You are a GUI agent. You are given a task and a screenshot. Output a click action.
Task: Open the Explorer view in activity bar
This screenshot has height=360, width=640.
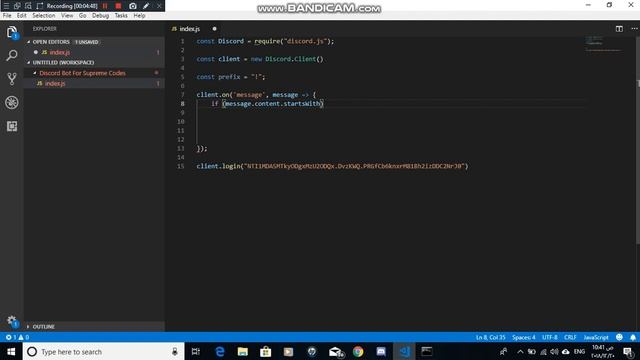pyautogui.click(x=12, y=32)
